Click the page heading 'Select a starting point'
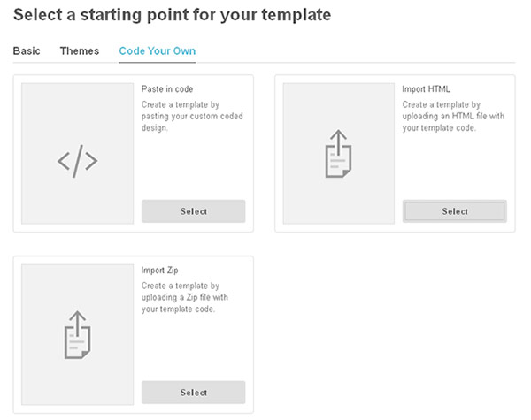531x420 pixels. [173, 15]
